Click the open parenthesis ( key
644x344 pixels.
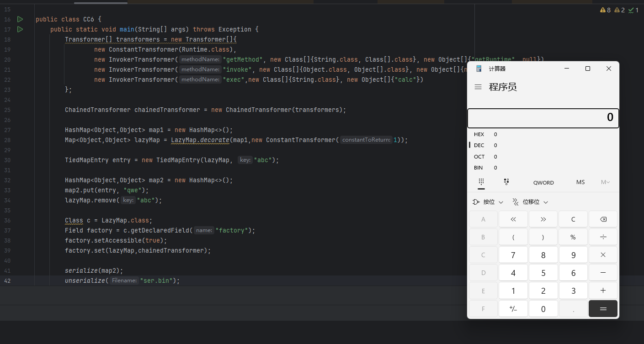point(513,237)
